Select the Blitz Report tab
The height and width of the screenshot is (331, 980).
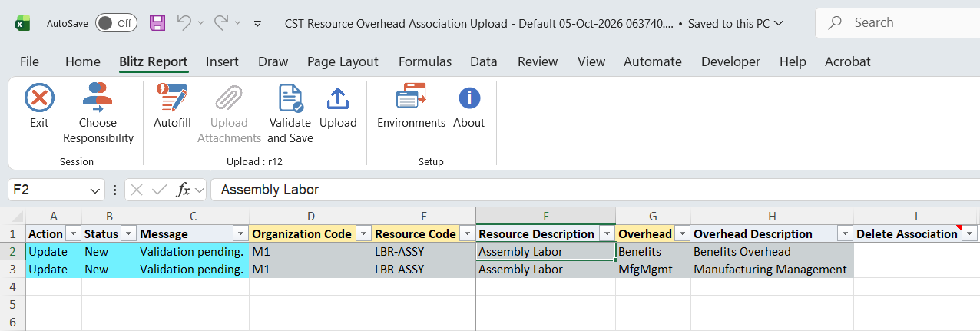pos(154,61)
